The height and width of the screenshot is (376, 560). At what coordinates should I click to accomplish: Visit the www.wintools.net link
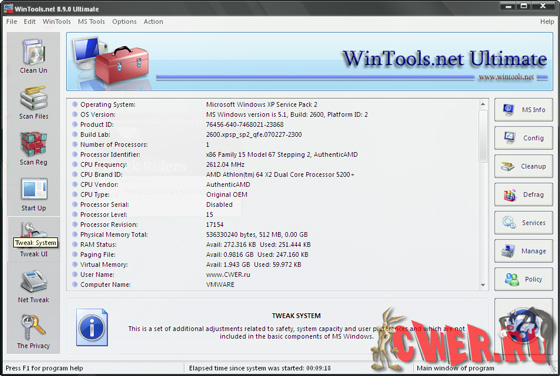506,77
